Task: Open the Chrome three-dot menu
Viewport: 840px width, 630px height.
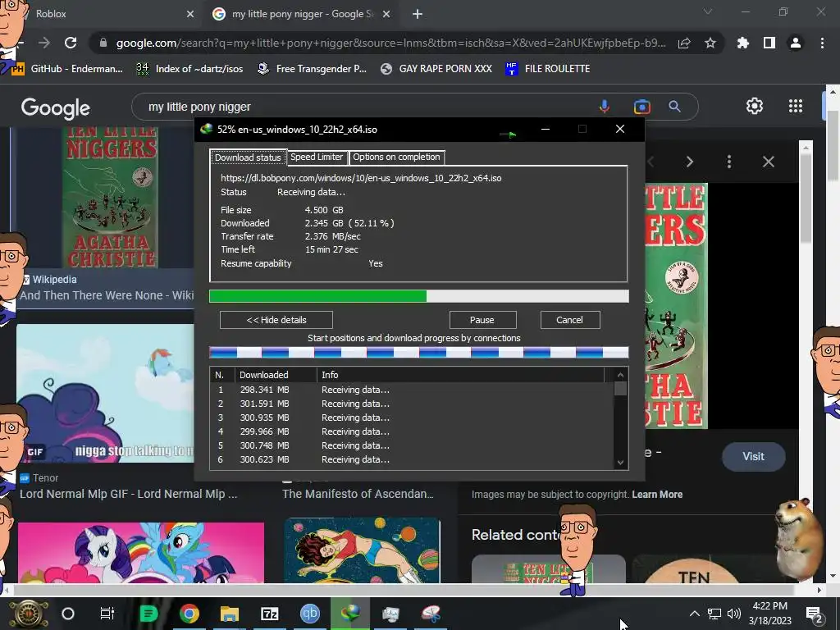Action: click(x=822, y=43)
